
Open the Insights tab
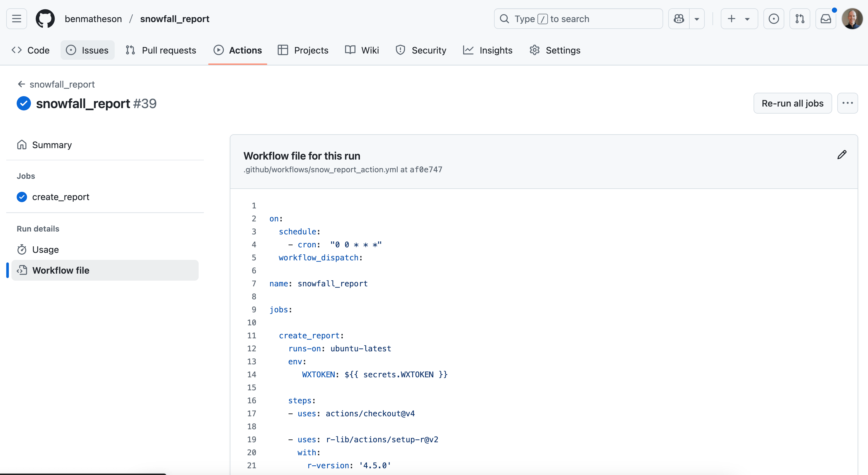point(488,50)
